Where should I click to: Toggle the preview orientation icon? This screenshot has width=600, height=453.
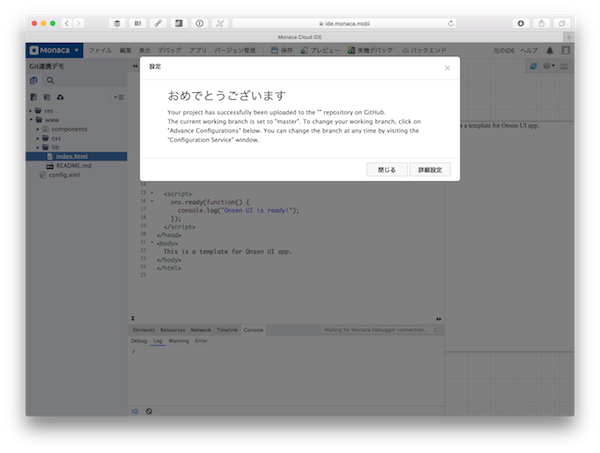click(564, 66)
